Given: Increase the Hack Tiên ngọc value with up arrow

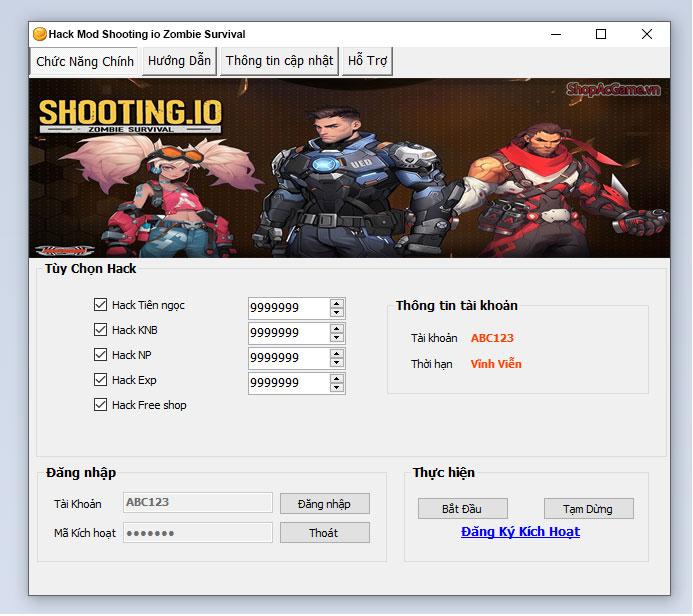Looking at the screenshot, I should 337,304.
